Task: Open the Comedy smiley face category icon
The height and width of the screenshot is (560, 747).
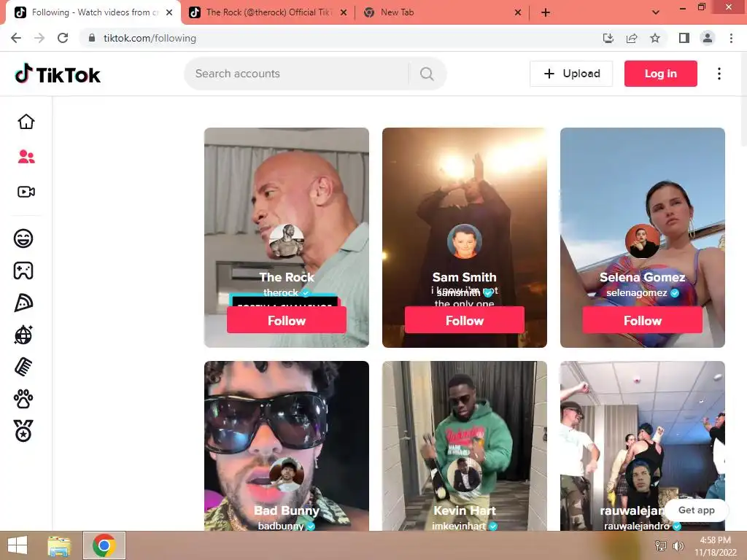Action: [23, 238]
